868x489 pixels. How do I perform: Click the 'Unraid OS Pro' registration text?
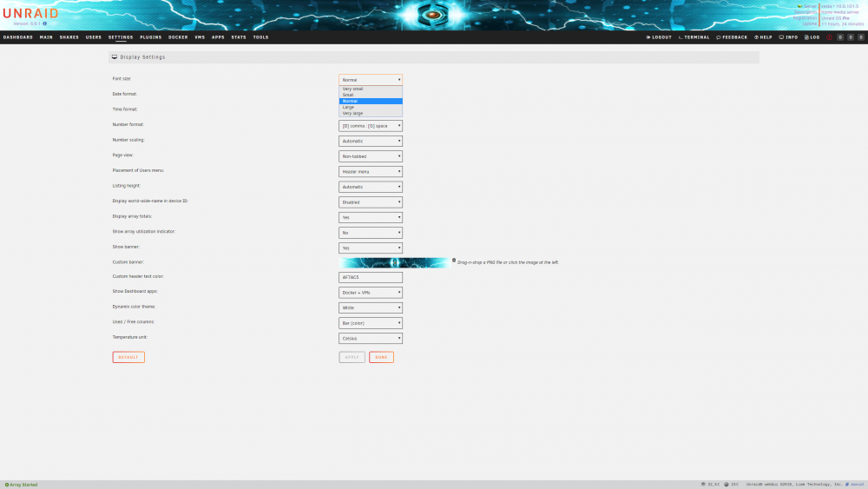835,18
